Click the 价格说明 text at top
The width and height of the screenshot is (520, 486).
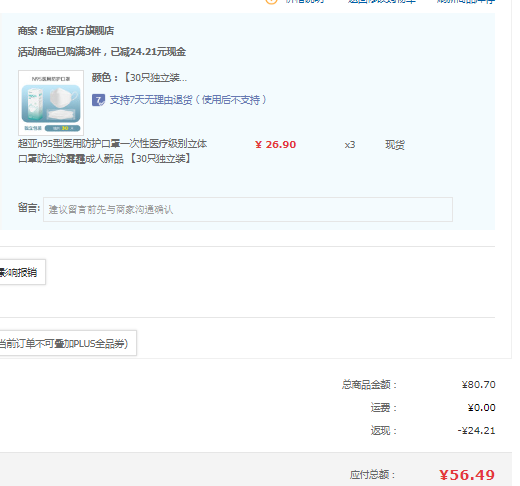(x=305, y=1)
